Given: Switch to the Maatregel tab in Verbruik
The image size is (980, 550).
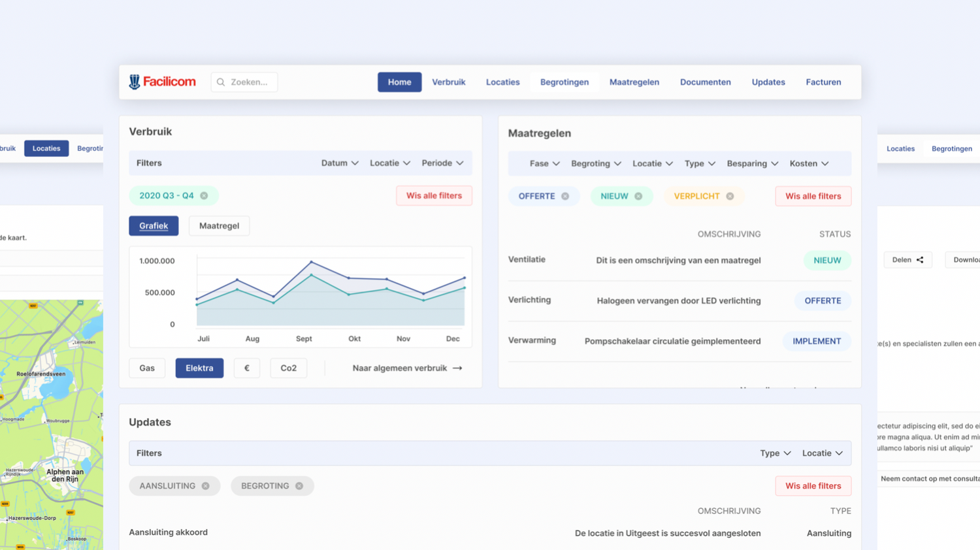Looking at the screenshot, I should click(219, 226).
